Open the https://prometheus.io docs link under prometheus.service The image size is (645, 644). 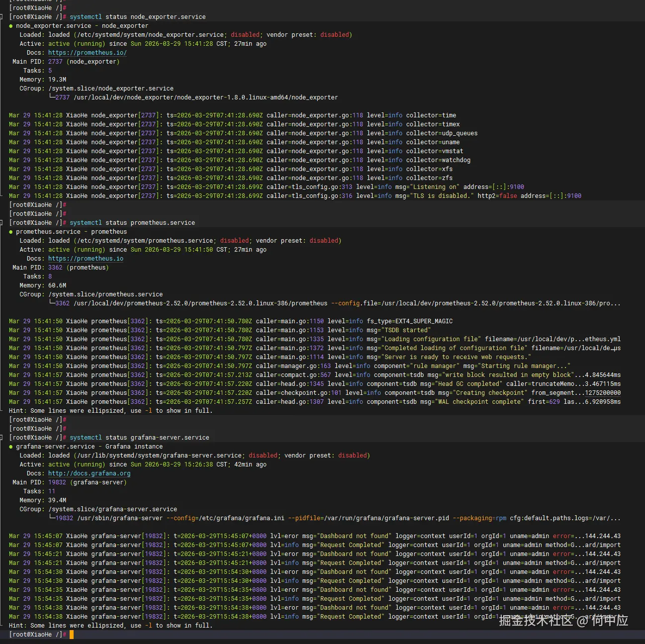pyautogui.click(x=86, y=259)
